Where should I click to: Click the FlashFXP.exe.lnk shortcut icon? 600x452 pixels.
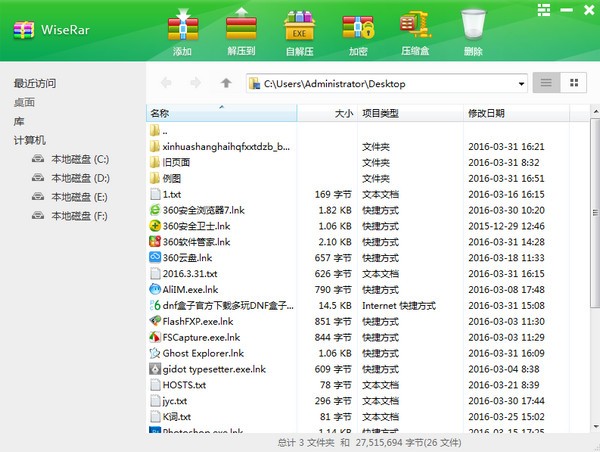click(x=155, y=321)
